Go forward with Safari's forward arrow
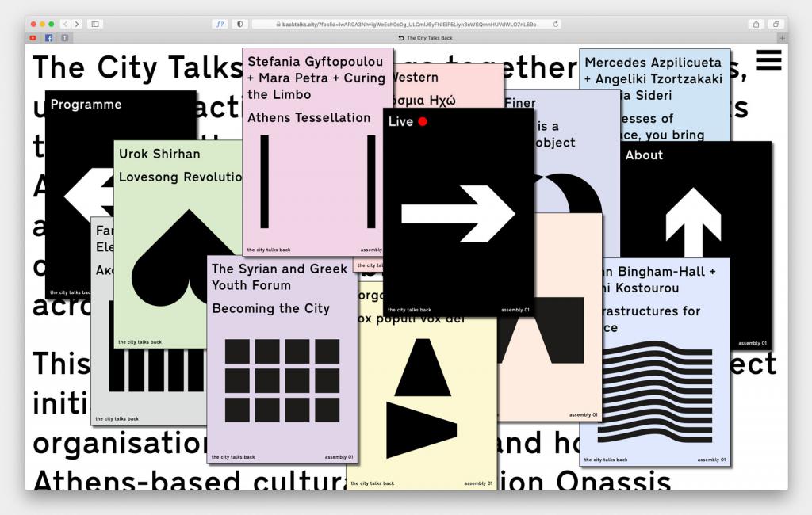Screen dimensions: 812x515 (x=77, y=24)
